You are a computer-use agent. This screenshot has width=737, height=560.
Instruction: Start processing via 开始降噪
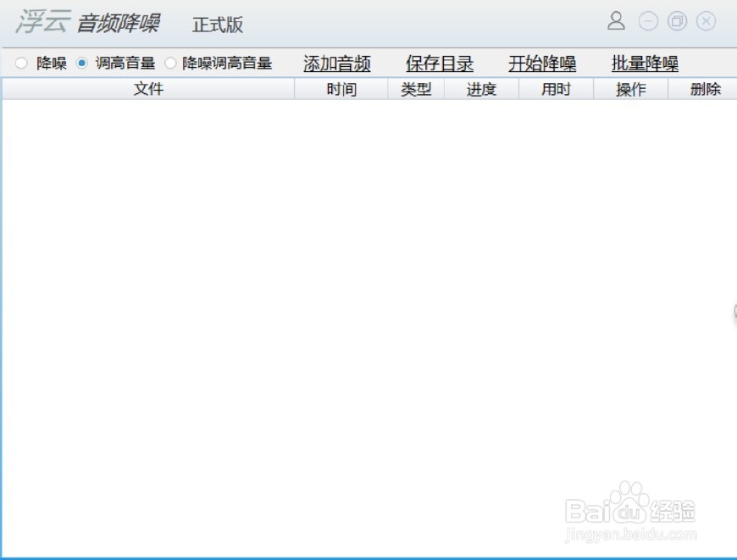pyautogui.click(x=543, y=62)
